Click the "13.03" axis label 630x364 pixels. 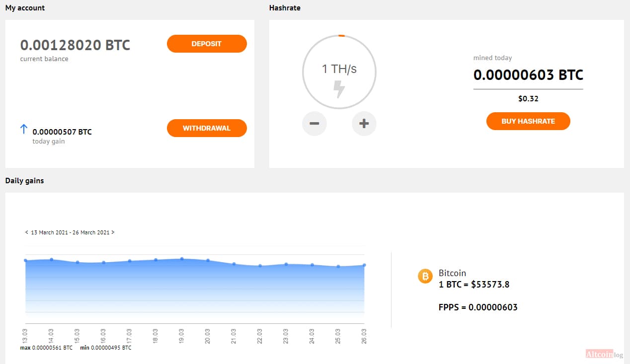(x=25, y=336)
